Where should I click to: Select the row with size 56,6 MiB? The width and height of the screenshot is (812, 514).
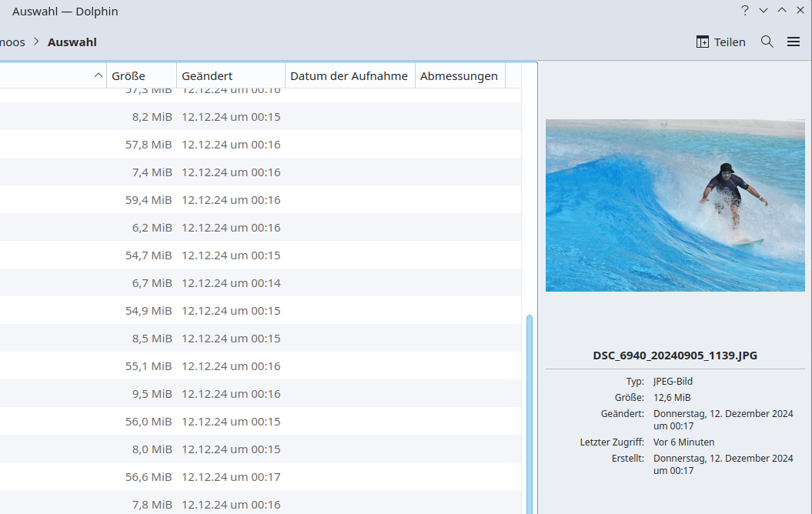pos(260,477)
